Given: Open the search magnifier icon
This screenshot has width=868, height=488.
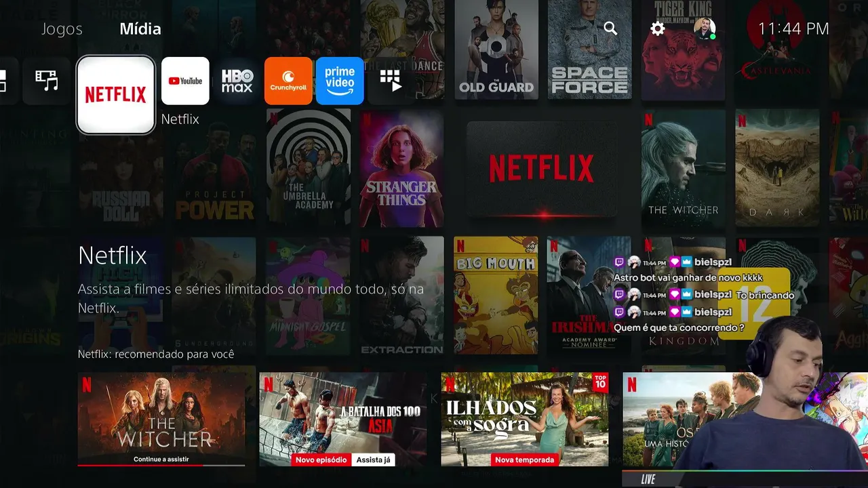Looking at the screenshot, I should click(x=610, y=28).
